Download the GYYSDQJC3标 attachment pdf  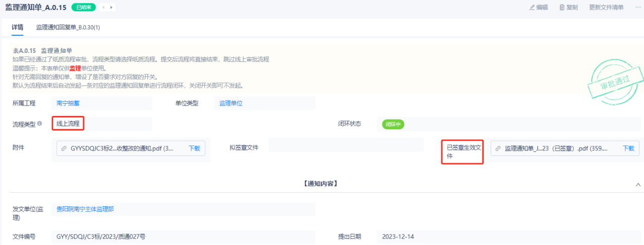point(194,148)
